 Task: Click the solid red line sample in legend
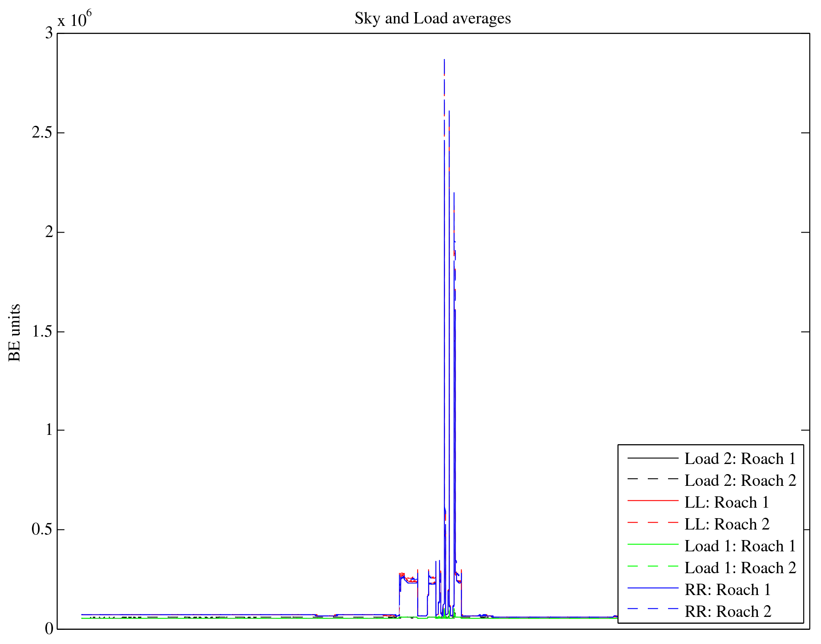653,501
